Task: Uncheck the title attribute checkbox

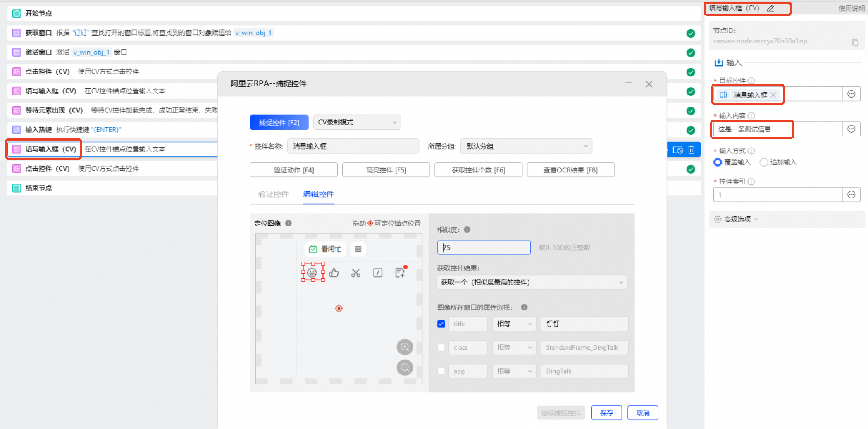Action: [441, 324]
